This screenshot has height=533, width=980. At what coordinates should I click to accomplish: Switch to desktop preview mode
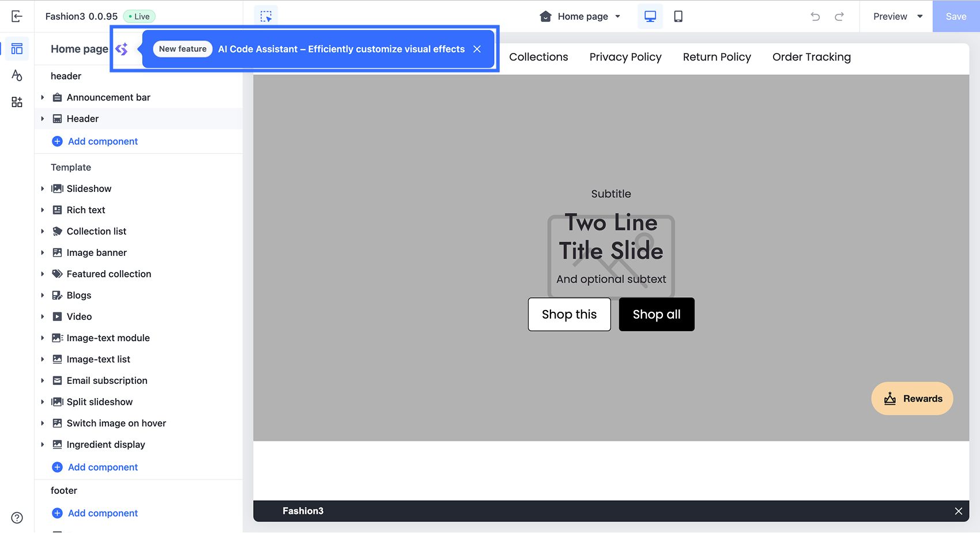click(x=650, y=16)
